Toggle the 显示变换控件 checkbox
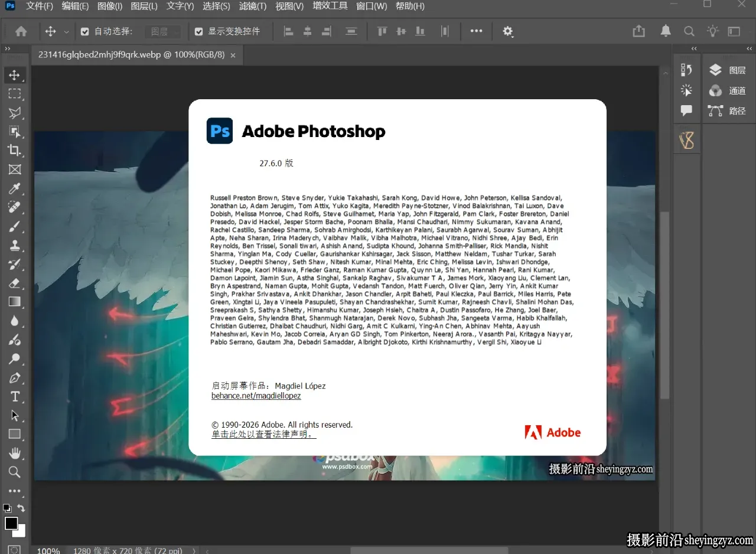The height and width of the screenshot is (554, 756). click(x=198, y=31)
